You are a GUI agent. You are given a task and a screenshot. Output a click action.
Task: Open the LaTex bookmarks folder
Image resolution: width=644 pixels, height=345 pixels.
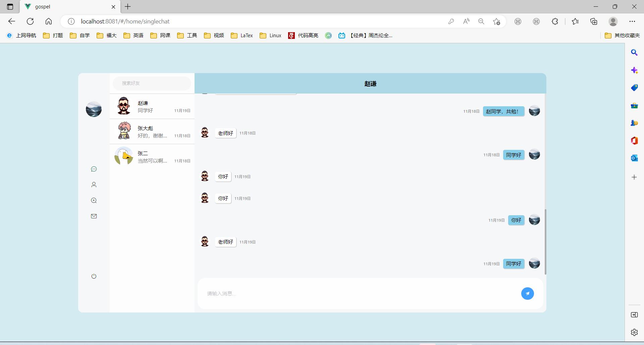(242, 36)
